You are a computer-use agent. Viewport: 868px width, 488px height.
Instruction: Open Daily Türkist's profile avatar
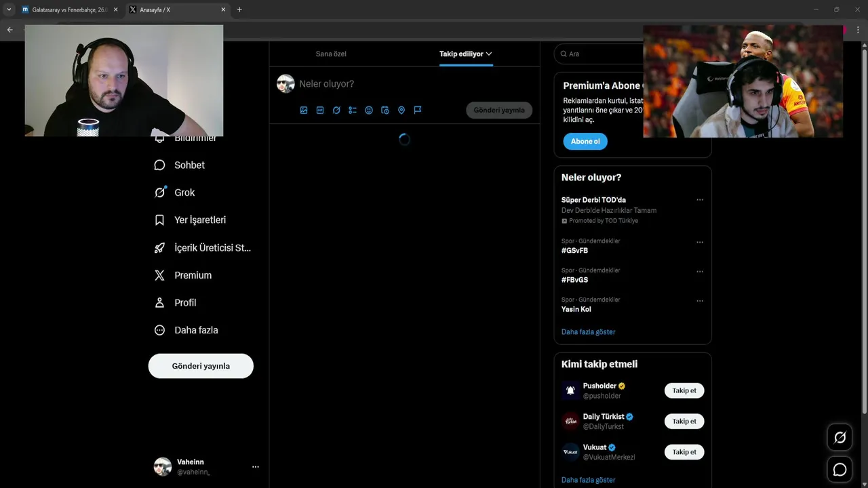[x=570, y=421]
